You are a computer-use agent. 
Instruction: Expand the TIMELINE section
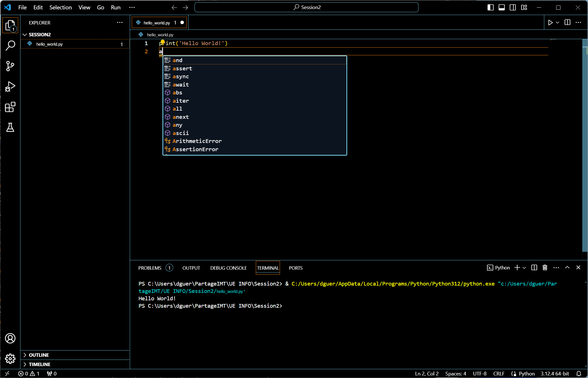point(39,364)
